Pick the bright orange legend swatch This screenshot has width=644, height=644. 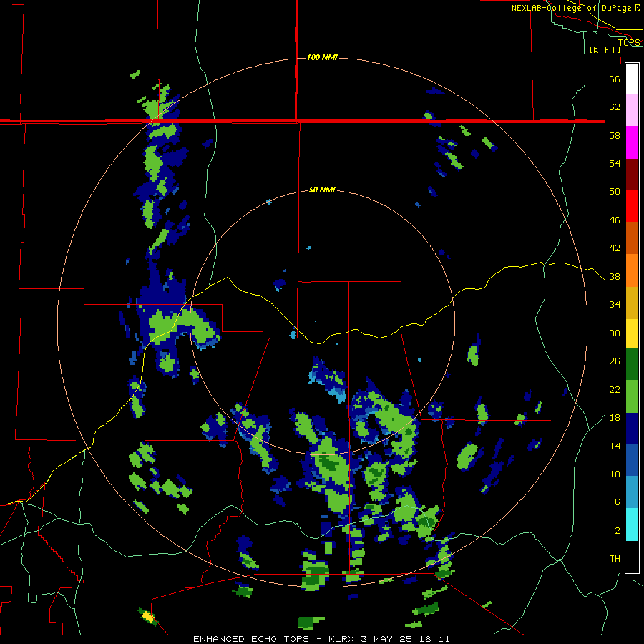pos(632,270)
